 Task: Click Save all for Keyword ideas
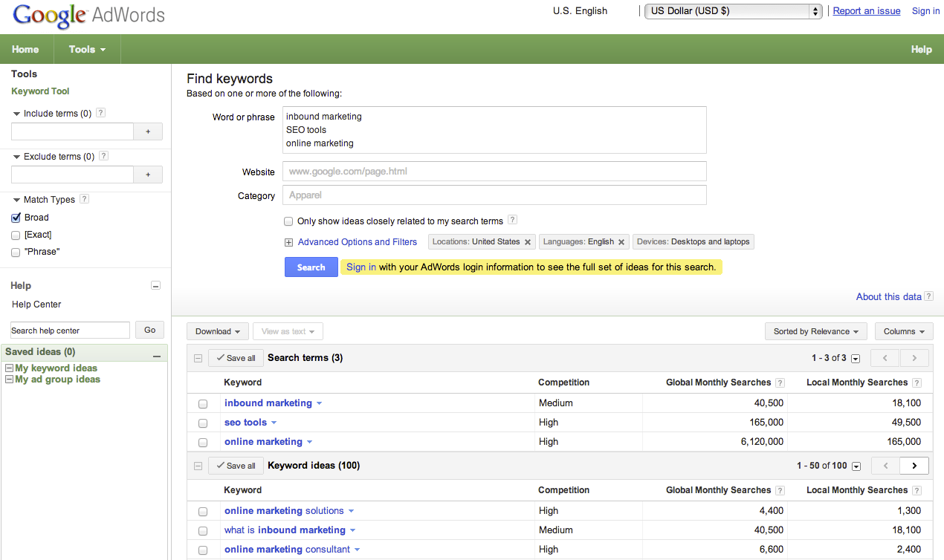(x=235, y=466)
